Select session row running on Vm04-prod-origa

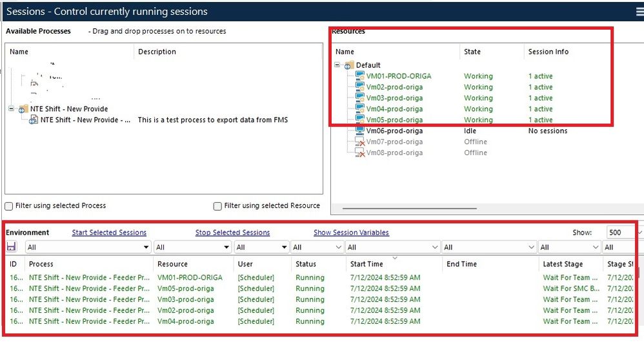click(320, 322)
